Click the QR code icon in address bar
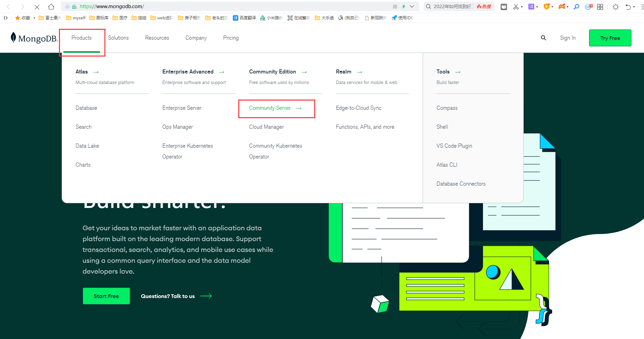Screen dimensions: 644x339 pyautogui.click(x=395, y=6)
